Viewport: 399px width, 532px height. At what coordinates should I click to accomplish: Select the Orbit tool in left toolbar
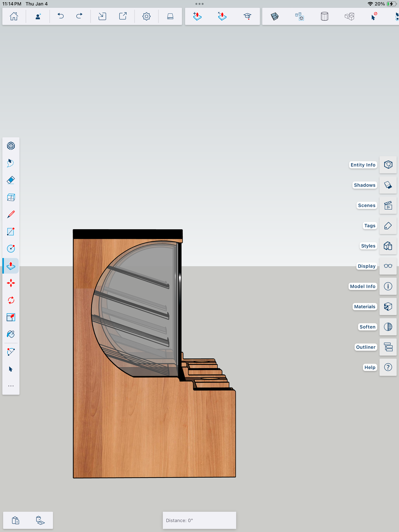pos(11,146)
